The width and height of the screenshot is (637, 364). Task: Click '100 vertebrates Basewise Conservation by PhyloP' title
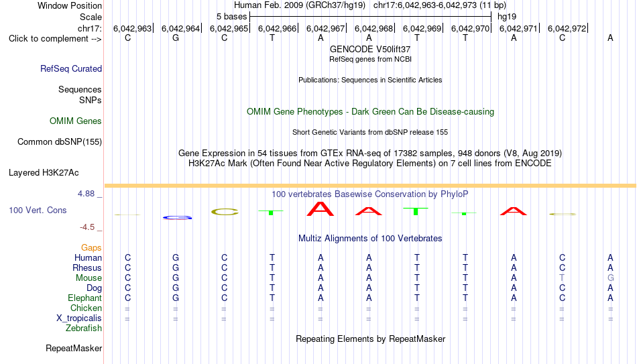click(x=370, y=194)
